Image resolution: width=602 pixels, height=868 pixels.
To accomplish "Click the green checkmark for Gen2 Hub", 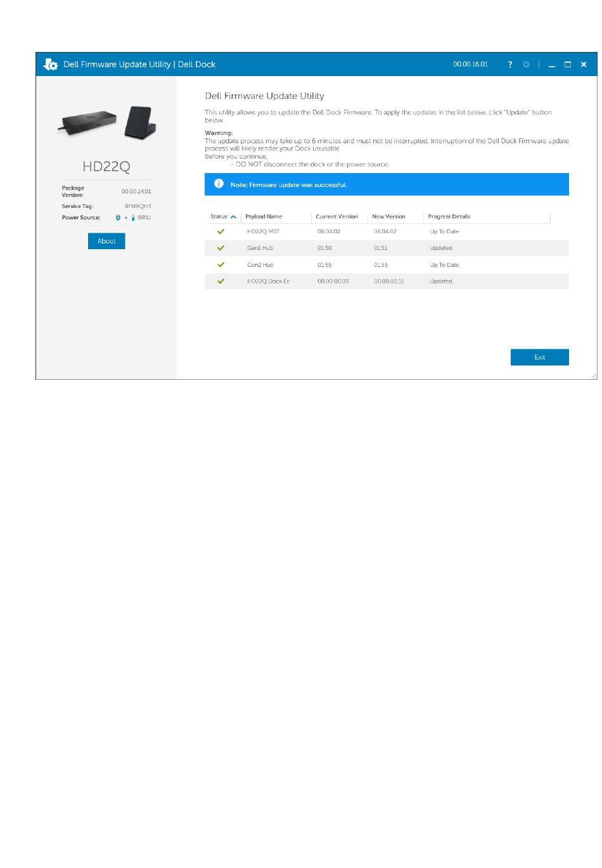I will [x=221, y=264].
